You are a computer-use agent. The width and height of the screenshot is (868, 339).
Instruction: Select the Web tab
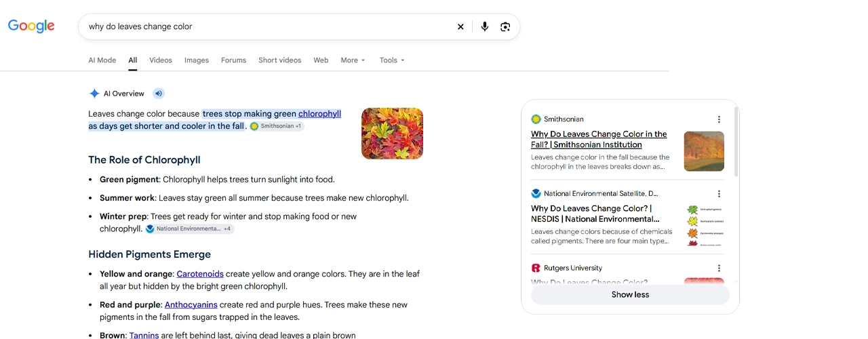coord(321,60)
